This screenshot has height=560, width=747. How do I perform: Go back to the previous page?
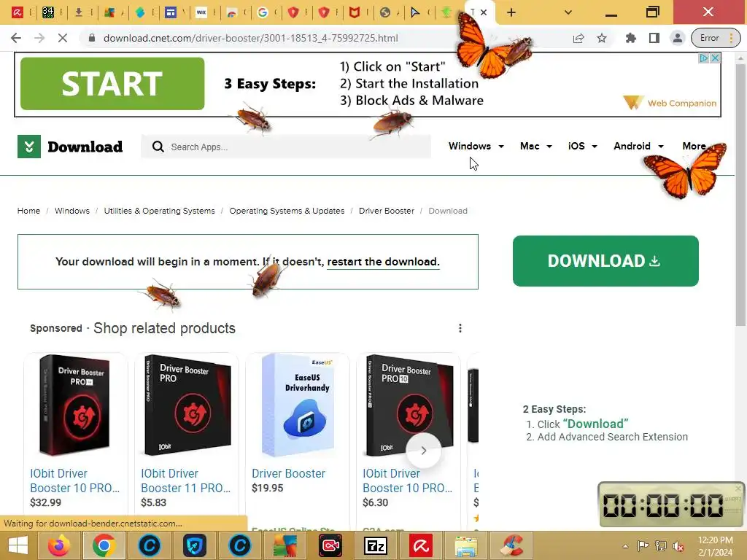pyautogui.click(x=16, y=38)
